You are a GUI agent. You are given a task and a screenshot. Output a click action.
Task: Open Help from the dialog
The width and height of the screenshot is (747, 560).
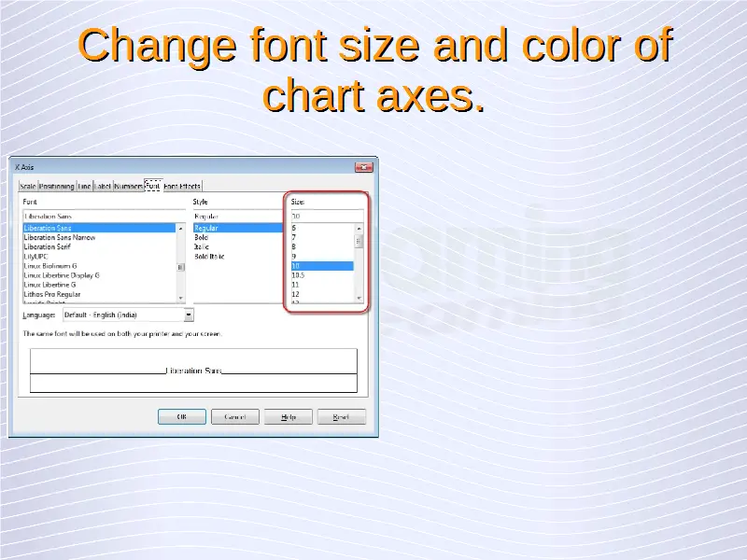click(x=288, y=417)
